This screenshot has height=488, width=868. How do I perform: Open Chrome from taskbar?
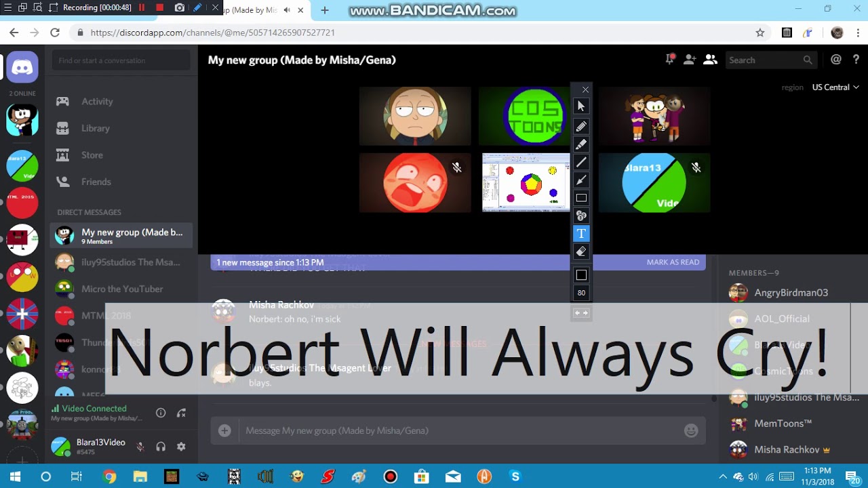[109, 476]
